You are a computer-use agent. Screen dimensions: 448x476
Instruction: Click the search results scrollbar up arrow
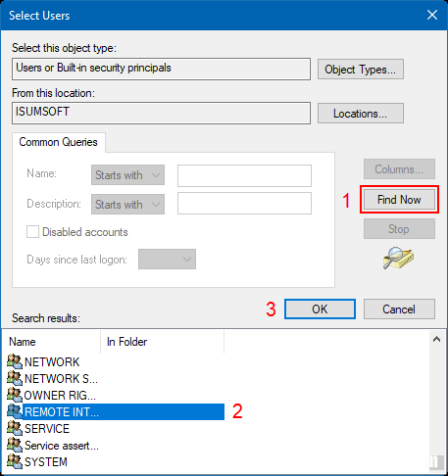(436, 340)
